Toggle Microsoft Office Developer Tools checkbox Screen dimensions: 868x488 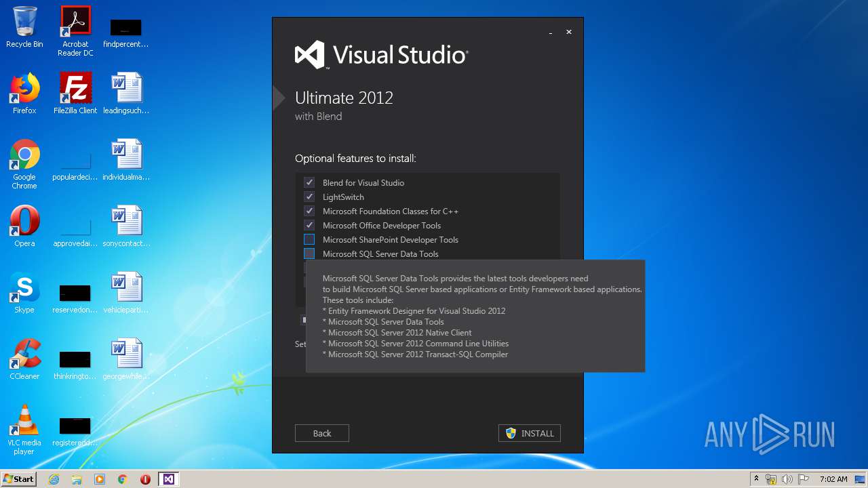(309, 226)
